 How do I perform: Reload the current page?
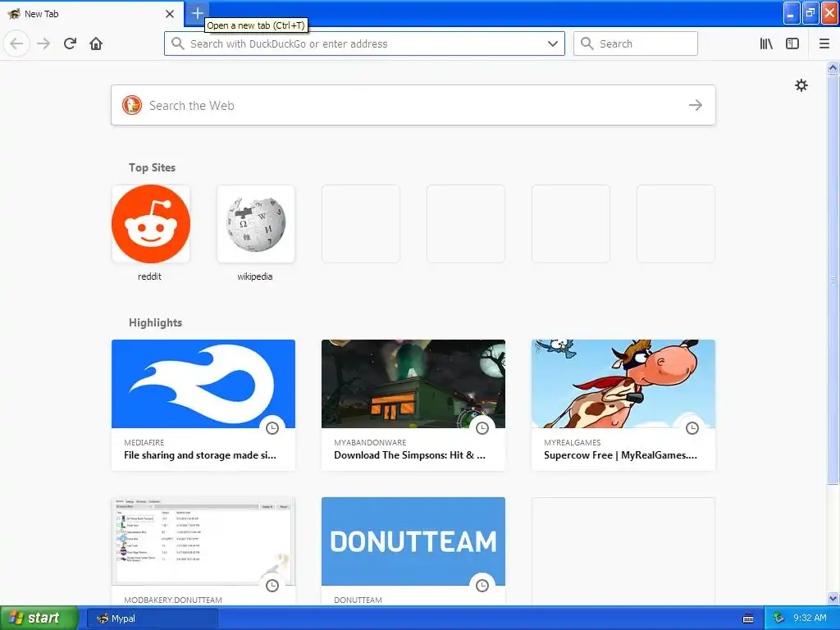click(x=70, y=43)
